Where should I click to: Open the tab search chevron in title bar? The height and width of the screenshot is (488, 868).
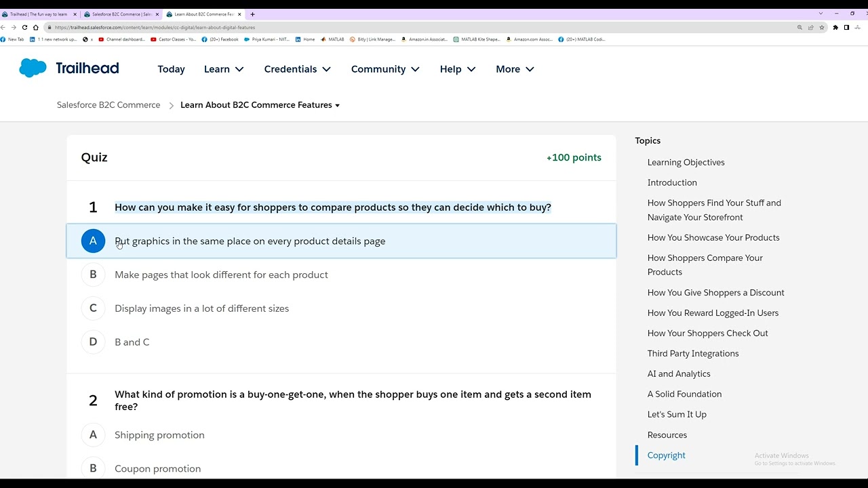[821, 14]
